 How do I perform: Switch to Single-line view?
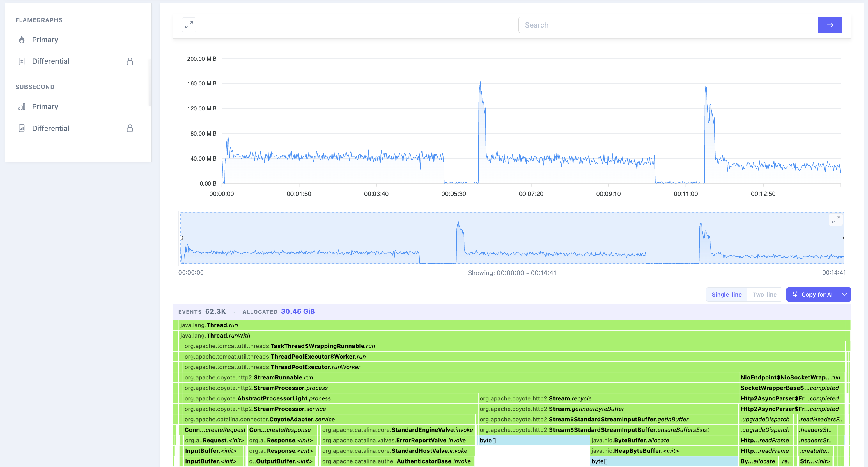coord(727,295)
